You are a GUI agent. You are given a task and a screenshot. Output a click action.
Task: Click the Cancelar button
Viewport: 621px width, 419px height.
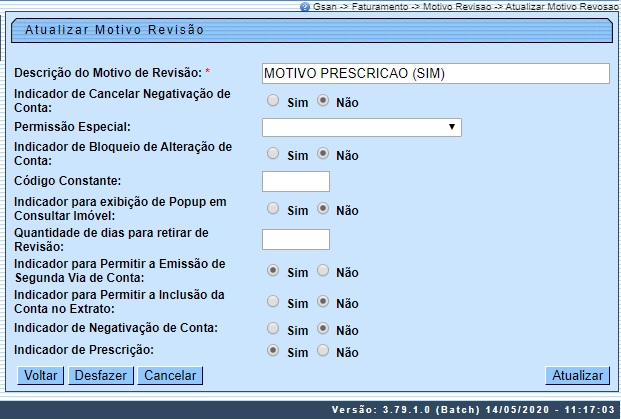coord(170,375)
